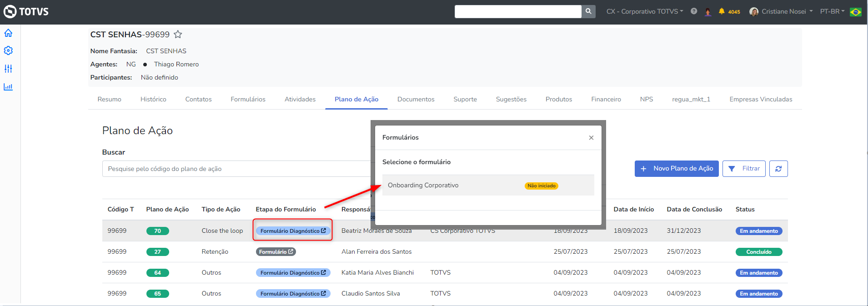Select the Plano de Ação tab
The height and width of the screenshot is (306, 868).
[x=356, y=99]
